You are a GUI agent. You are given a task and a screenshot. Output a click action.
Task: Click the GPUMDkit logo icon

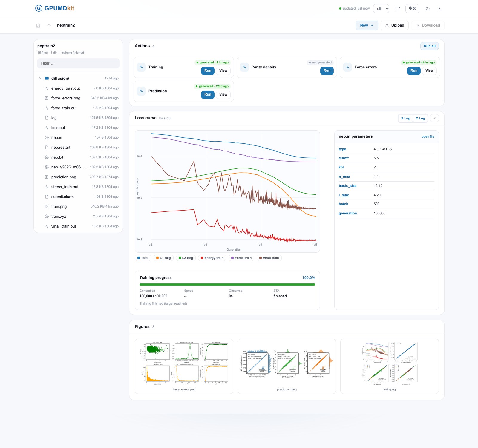[39, 8]
